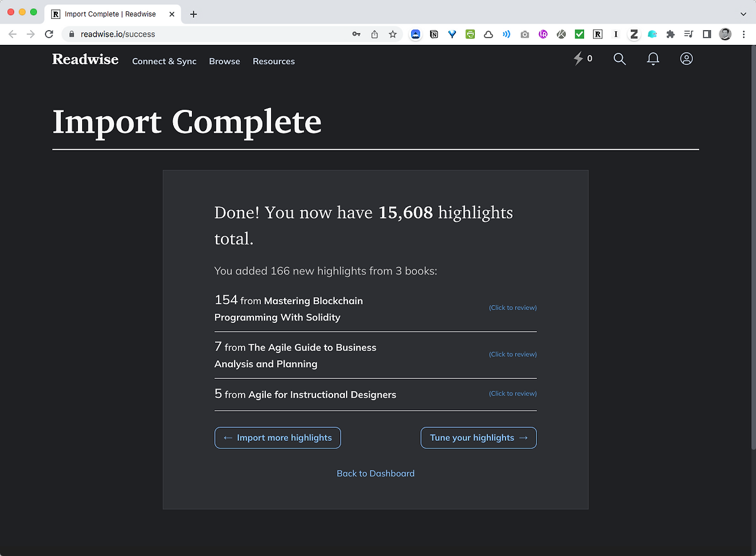756x556 pixels.
Task: Click the green printer extension icon
Action: click(x=470, y=34)
